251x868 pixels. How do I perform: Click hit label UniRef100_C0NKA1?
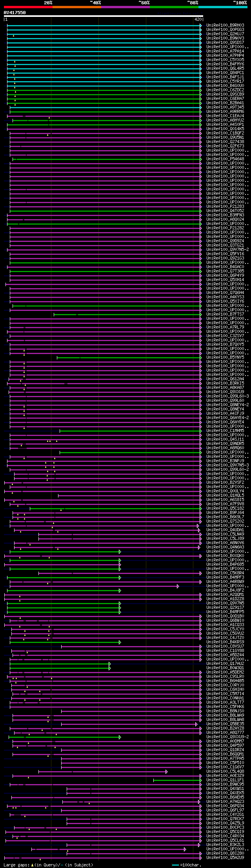pos(225,698)
